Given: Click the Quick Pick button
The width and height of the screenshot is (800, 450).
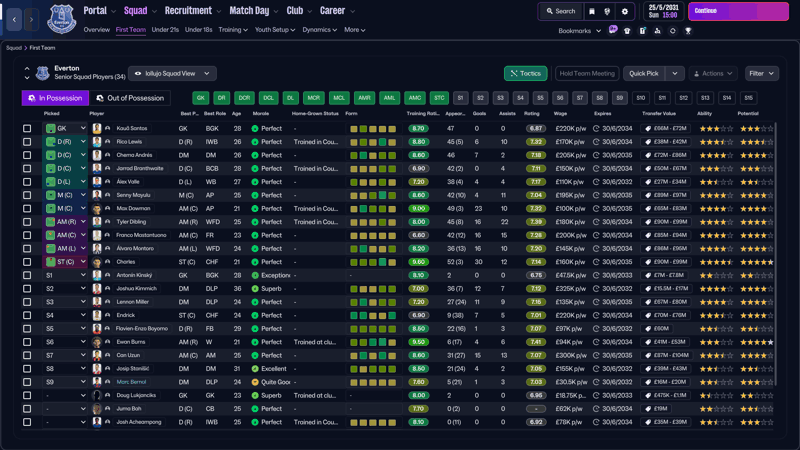Looking at the screenshot, I should (644, 73).
